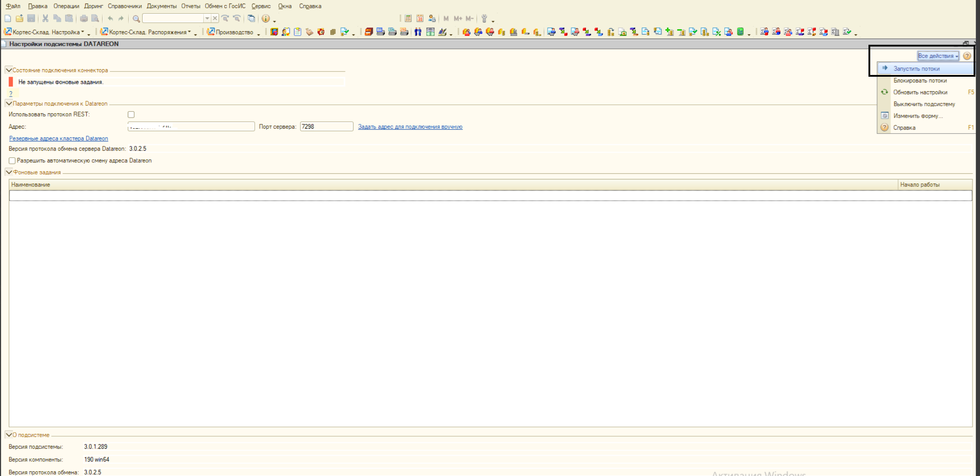The image size is (980, 476).
Task: Collapse the Фоновые задания section
Action: 9,172
